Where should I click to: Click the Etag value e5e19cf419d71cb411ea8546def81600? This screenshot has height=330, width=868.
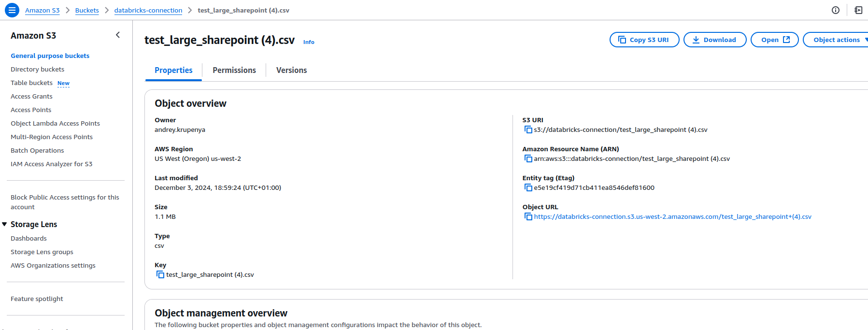click(594, 187)
